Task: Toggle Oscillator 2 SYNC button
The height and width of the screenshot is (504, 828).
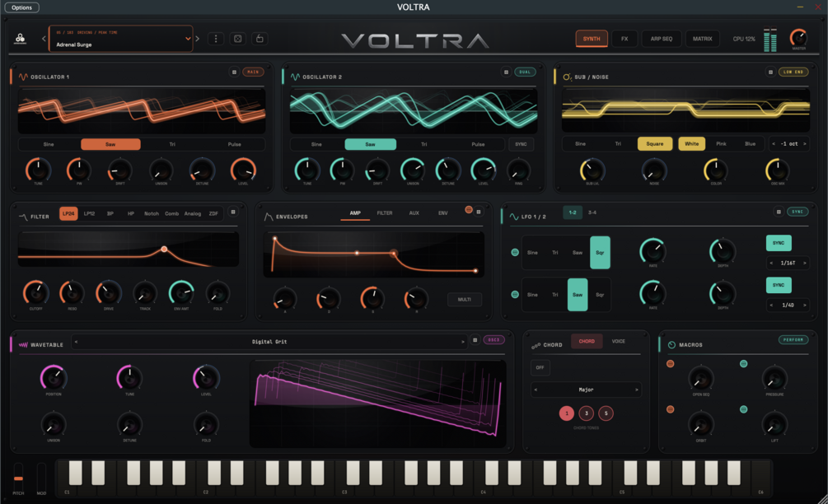Action: coord(521,144)
